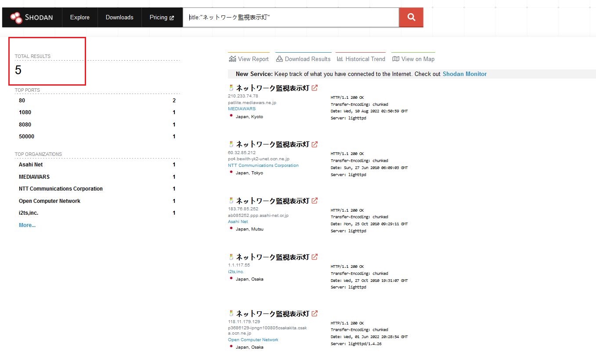Click the MEDIAWARS organization link under first result
This screenshot has height=364, width=596.
(242, 109)
